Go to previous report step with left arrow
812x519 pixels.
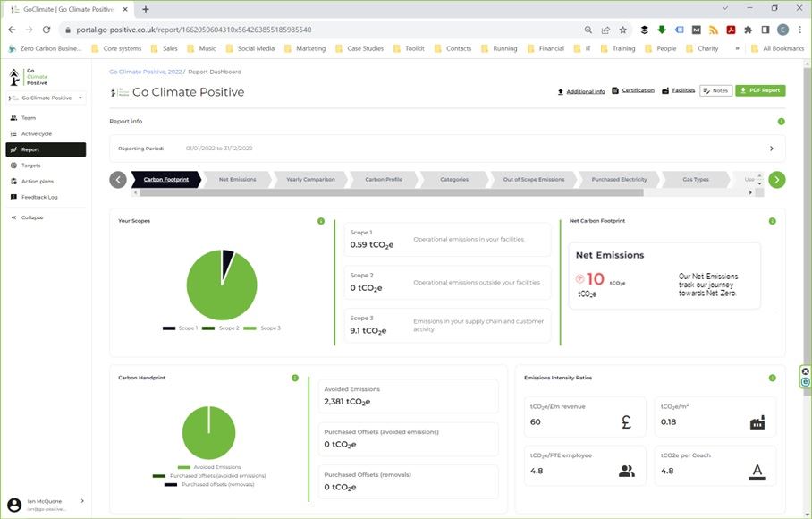coord(118,180)
